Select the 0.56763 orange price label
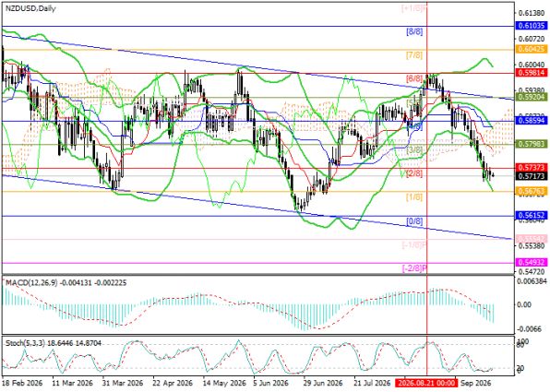 pos(531,191)
